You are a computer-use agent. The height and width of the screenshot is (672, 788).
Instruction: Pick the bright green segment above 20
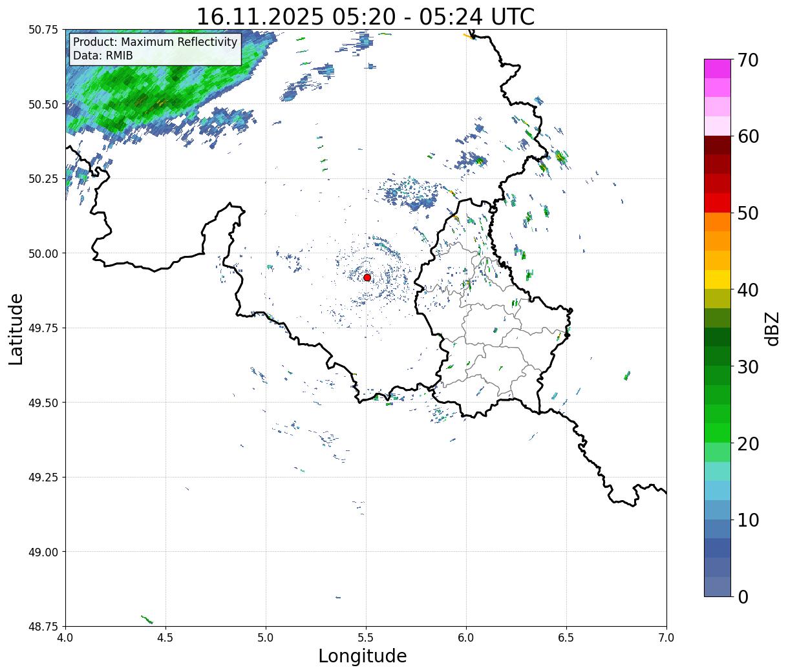coord(718,433)
